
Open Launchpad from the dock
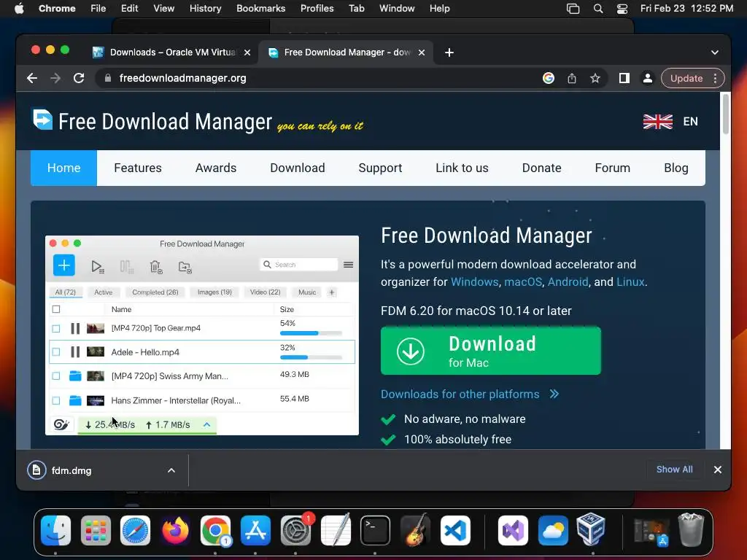[x=96, y=530]
